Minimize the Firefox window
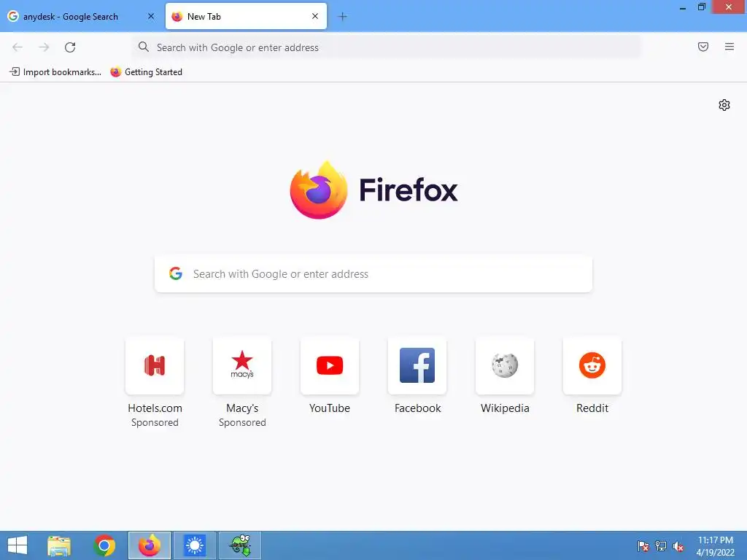 682,7
